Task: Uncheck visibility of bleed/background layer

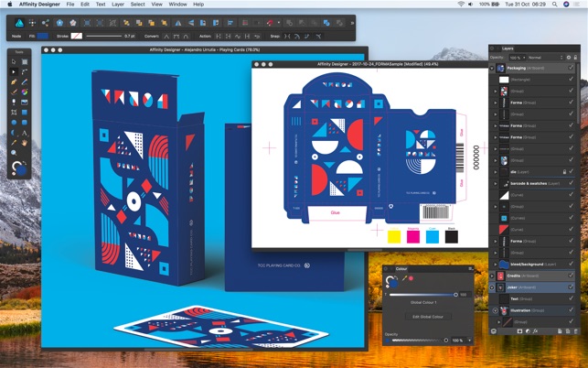Action: 571,264
